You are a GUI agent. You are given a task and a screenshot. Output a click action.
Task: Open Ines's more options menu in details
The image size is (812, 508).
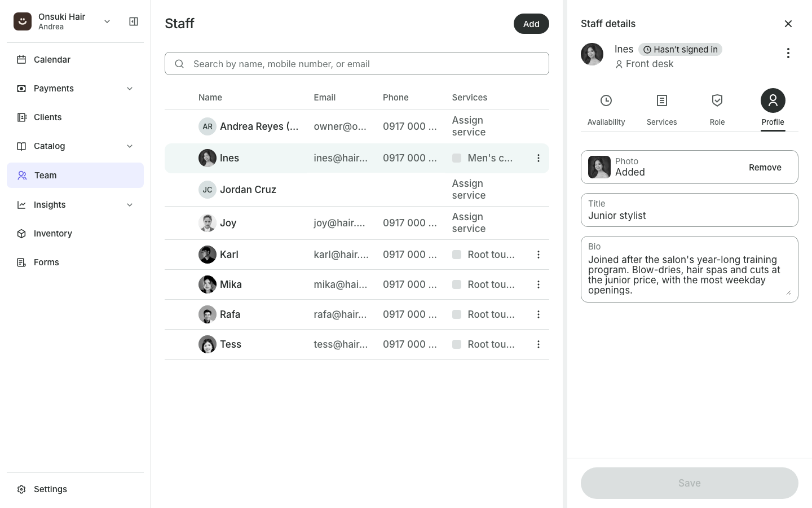pyautogui.click(x=788, y=53)
